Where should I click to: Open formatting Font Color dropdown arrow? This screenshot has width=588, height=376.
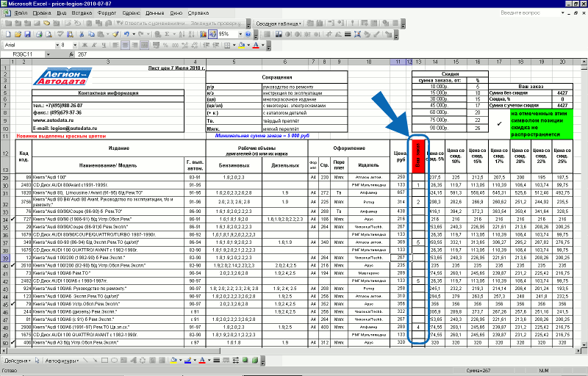click(263, 45)
